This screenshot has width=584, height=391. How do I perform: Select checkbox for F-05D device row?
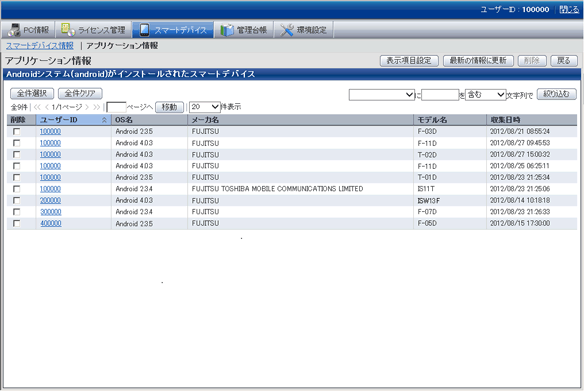coord(16,223)
